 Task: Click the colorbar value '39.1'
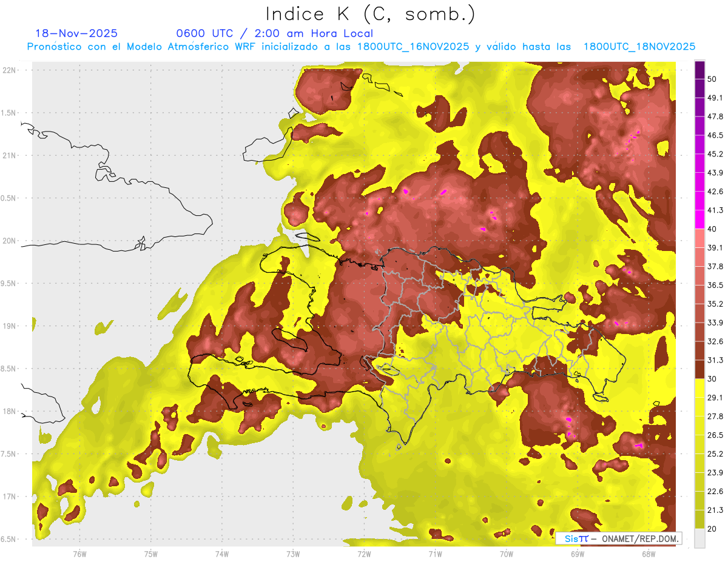click(715, 247)
